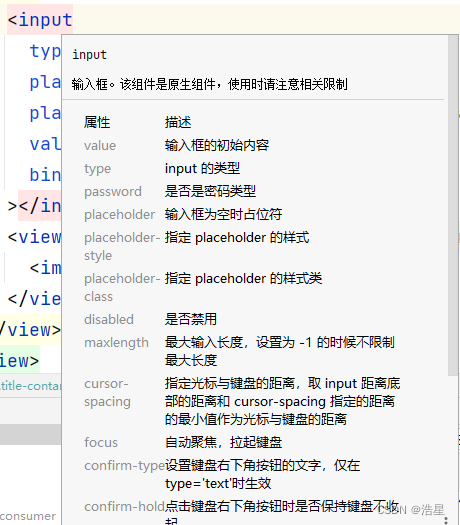
Task: Select the 'confirm-hold' attribute name
Action: [x=125, y=507]
